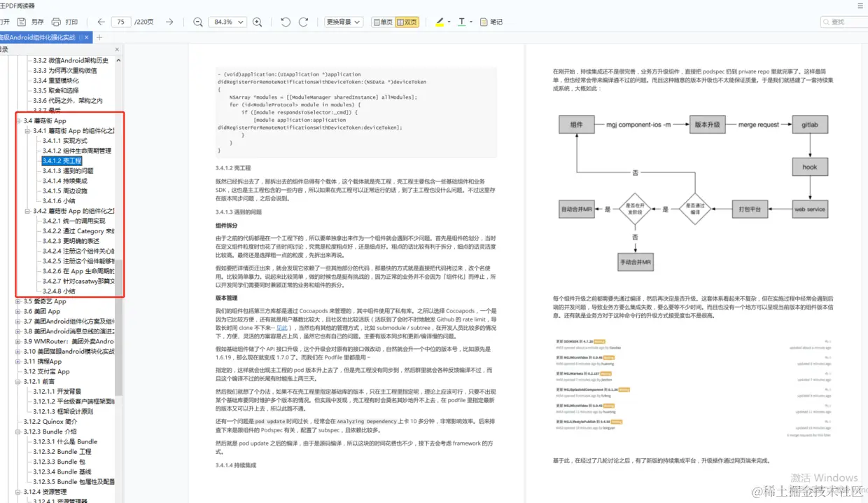The height and width of the screenshot is (503, 868).
Task: Select outline item 3.4.1.3 遇到的问题
Action: tap(67, 171)
